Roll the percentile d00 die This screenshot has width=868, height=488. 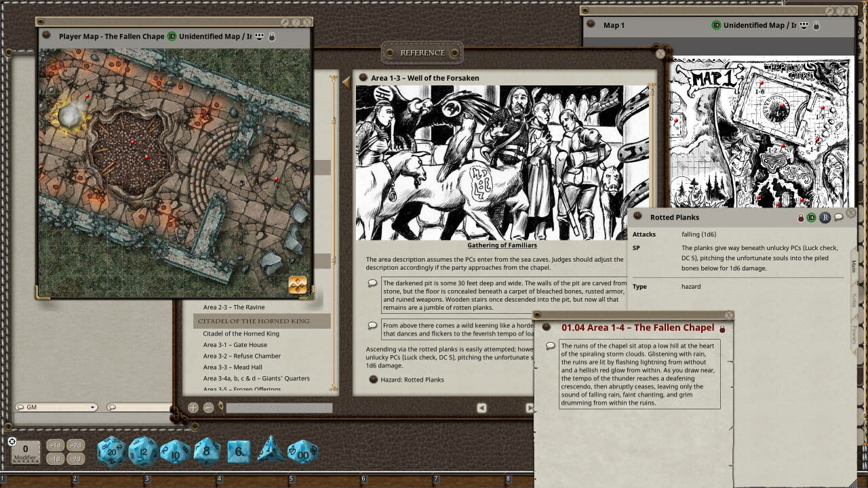[303, 451]
